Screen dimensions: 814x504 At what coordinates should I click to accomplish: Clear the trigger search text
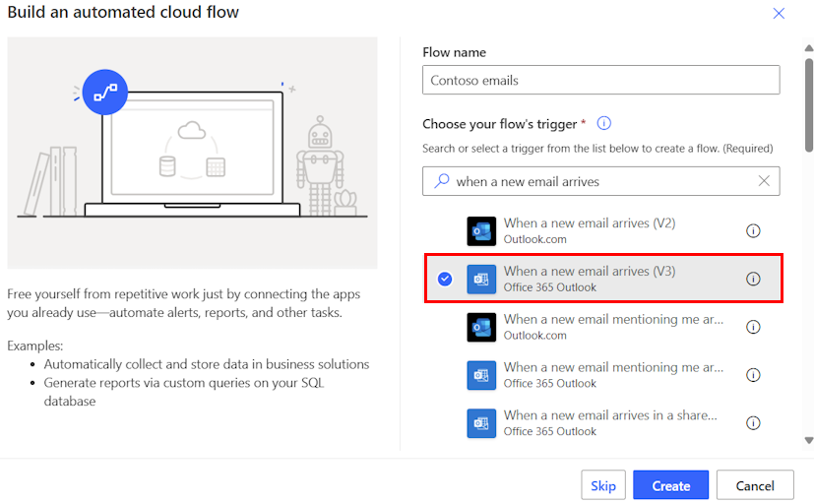[764, 180]
